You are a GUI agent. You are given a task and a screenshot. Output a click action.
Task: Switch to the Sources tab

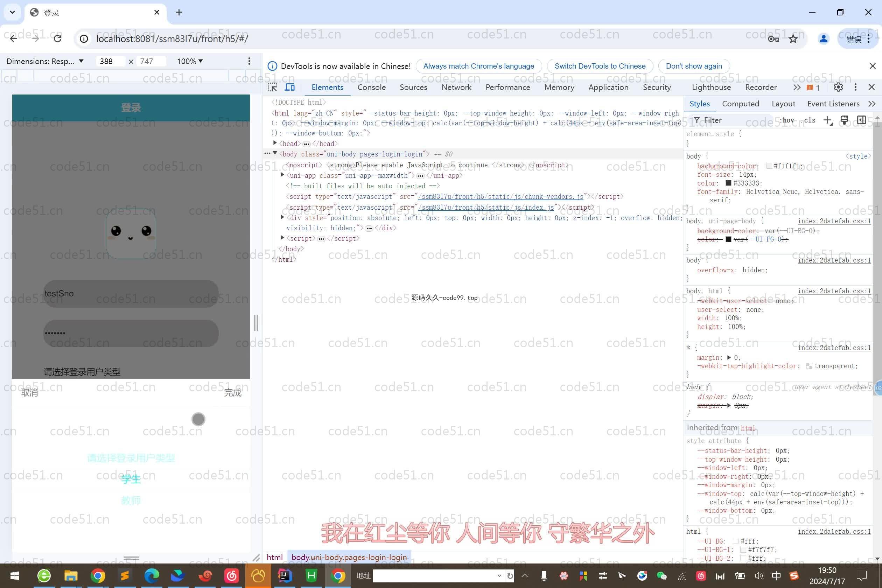click(413, 87)
